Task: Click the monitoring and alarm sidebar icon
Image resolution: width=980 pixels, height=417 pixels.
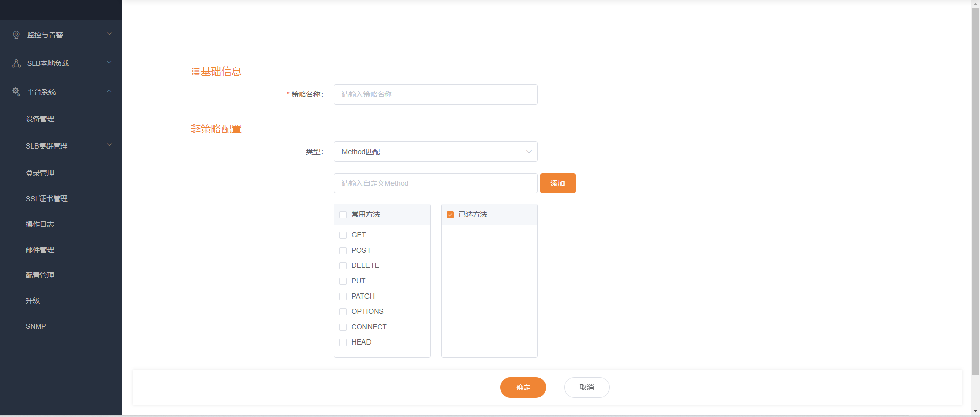Action: (x=16, y=35)
